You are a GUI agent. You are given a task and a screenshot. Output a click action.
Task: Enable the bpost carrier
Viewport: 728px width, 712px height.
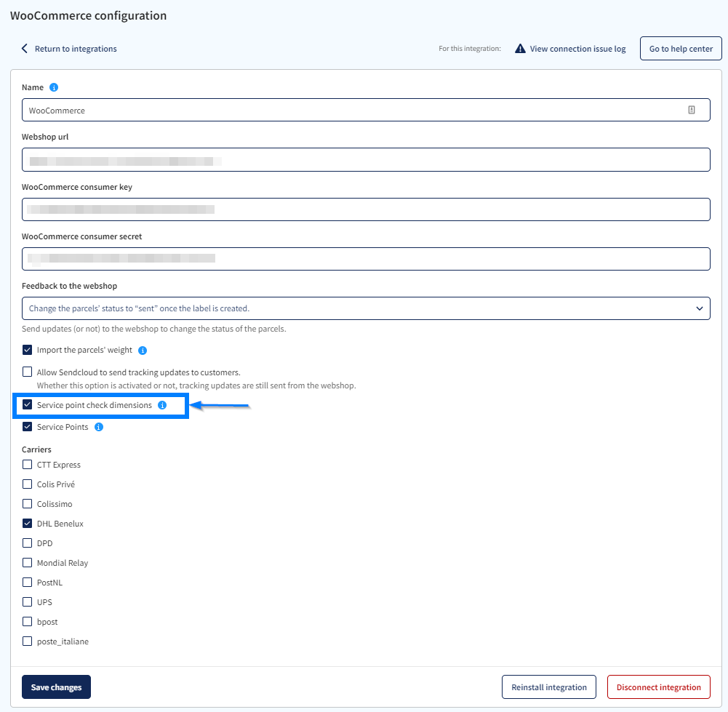(28, 622)
